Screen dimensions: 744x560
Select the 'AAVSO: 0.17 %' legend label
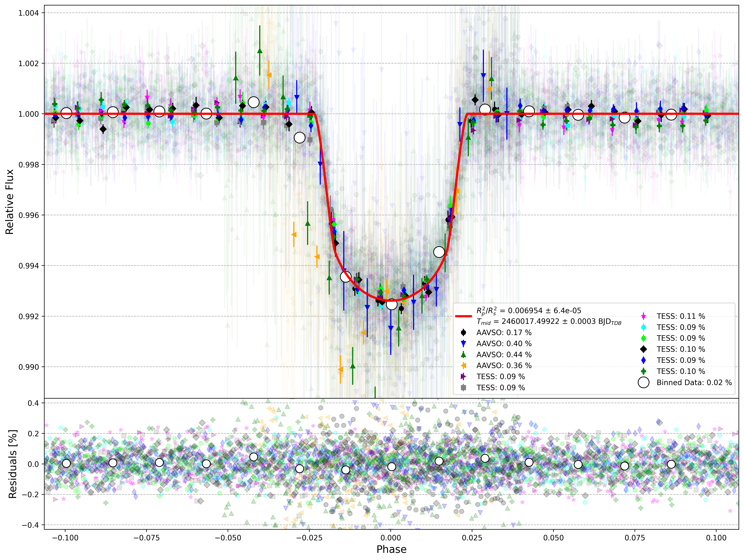click(504, 332)
